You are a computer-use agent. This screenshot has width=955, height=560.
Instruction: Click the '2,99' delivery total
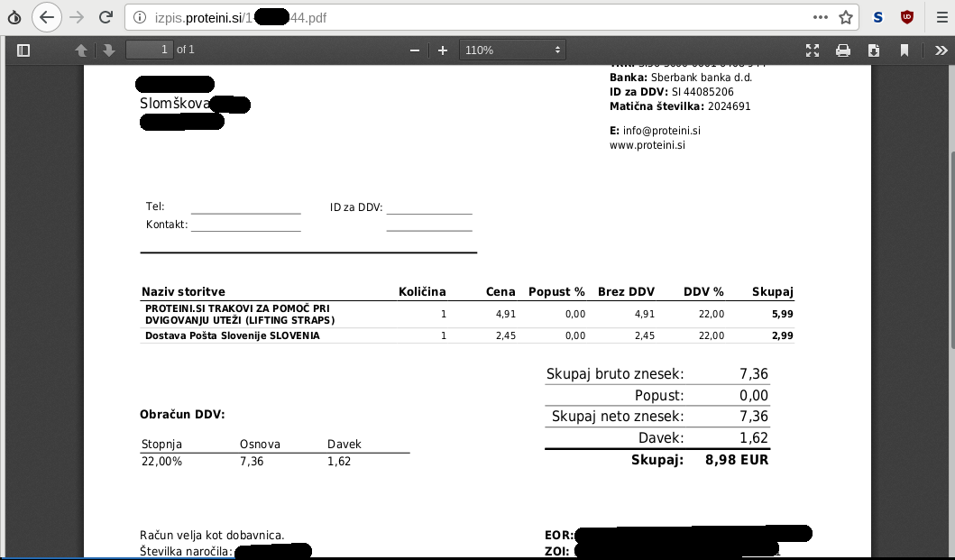pyautogui.click(x=783, y=335)
